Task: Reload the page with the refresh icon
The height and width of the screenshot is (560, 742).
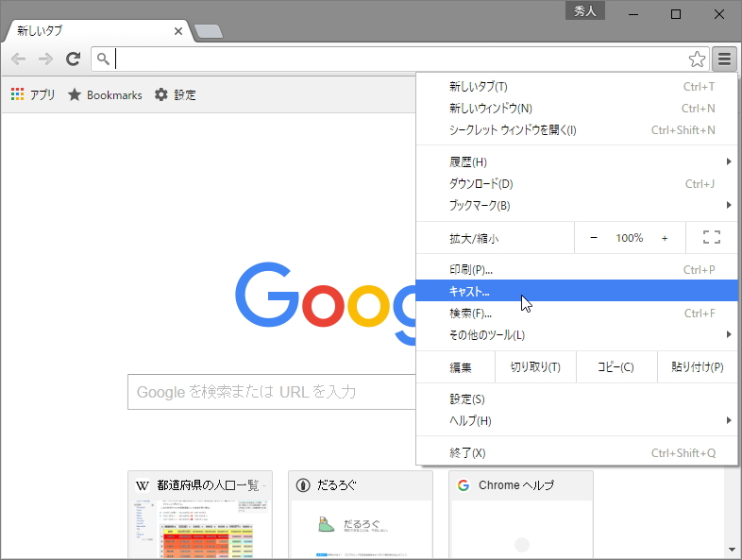Action: pyautogui.click(x=73, y=59)
